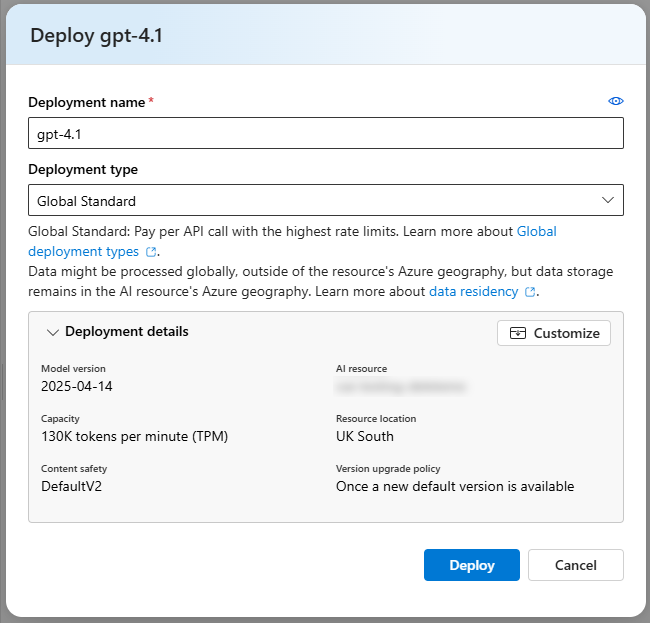This screenshot has height=623, width=650.
Task: Click the eye icon beside Deployment name
Action: [x=616, y=101]
